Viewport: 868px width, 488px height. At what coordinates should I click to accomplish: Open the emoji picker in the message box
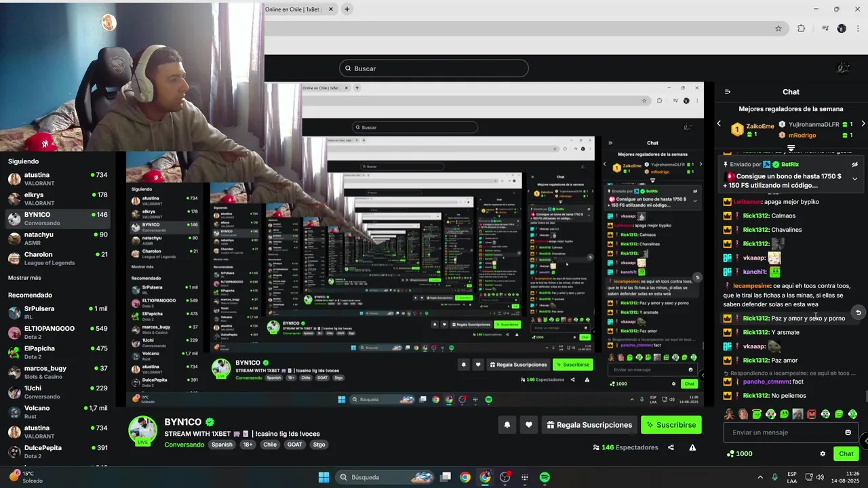[x=848, y=432]
